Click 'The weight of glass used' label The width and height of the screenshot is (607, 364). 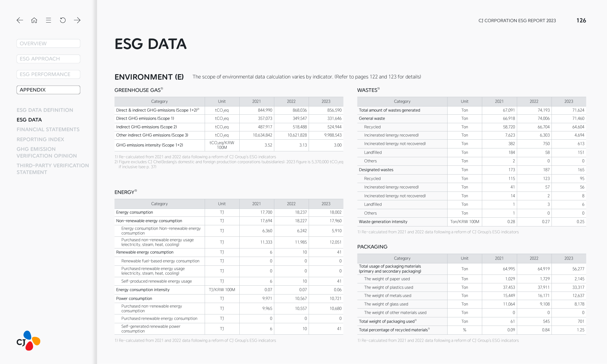click(386, 304)
